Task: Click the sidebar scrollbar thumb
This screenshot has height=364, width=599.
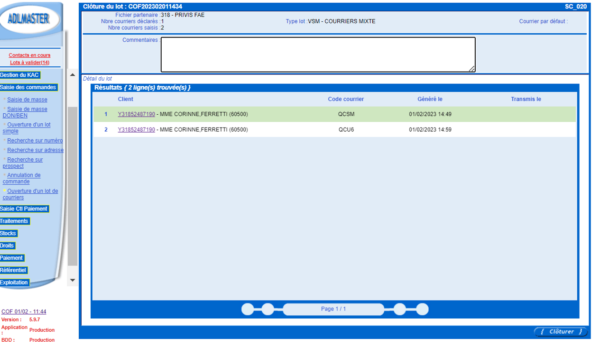Action: click(73, 186)
